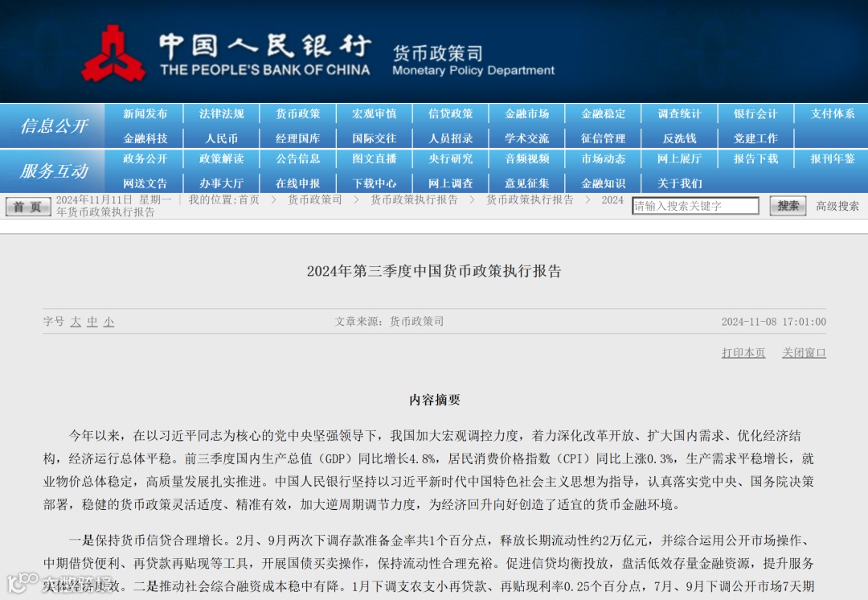The height and width of the screenshot is (600, 868).
Task: Open 办事大厅 menu item
Action: (222, 183)
